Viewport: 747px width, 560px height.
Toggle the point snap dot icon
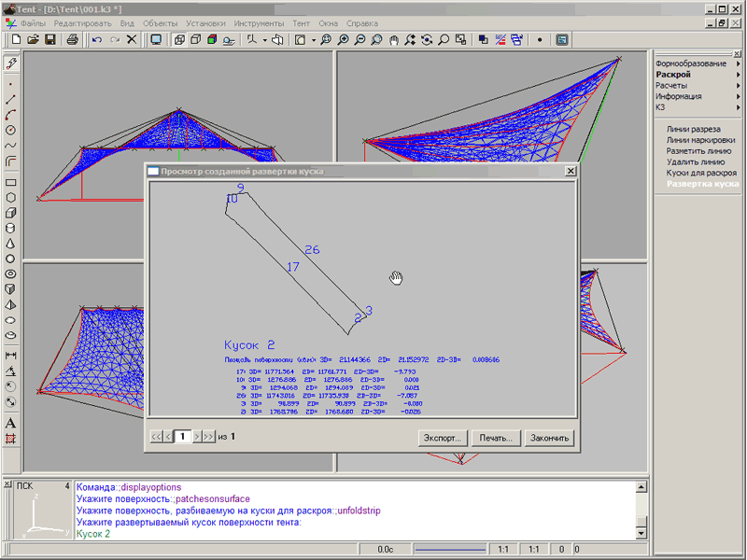(x=542, y=39)
